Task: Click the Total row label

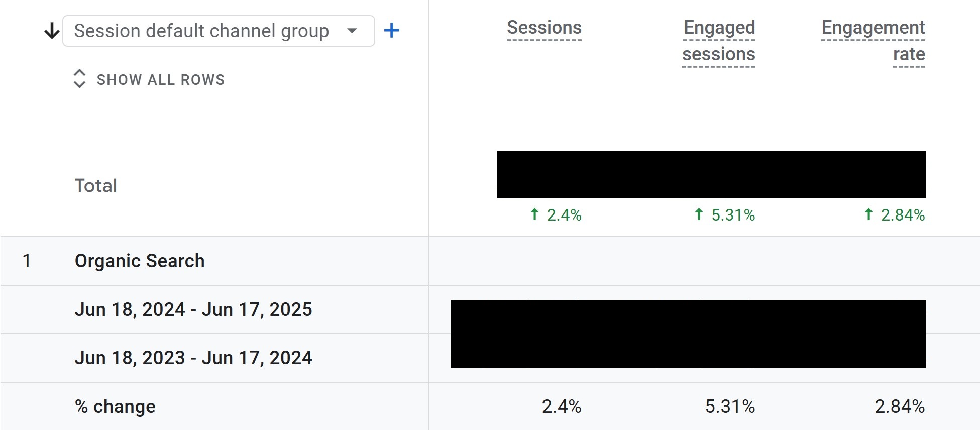Action: [x=96, y=186]
